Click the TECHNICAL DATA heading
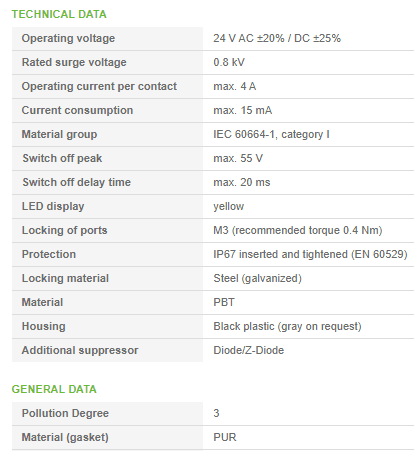Image resolution: width=419 pixels, height=451 pixels. (x=59, y=14)
